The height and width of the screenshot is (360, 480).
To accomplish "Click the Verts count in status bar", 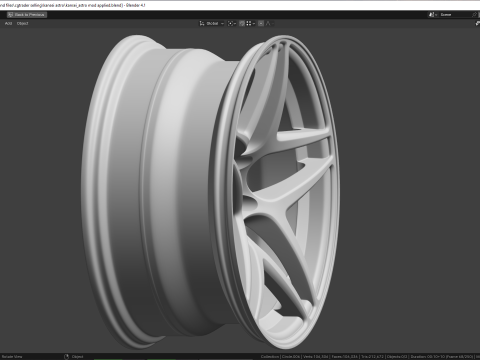I will (315, 357).
